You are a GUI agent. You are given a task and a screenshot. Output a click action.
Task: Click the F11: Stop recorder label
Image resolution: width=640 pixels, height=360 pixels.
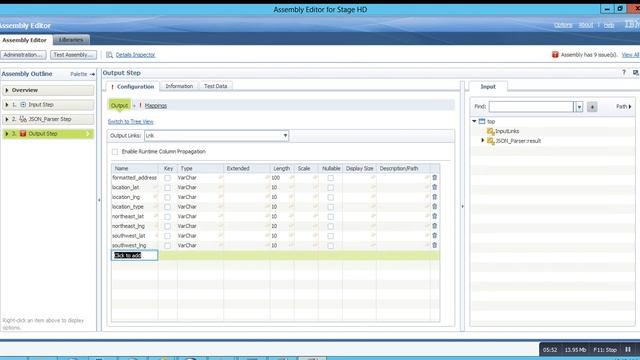click(x=605, y=350)
